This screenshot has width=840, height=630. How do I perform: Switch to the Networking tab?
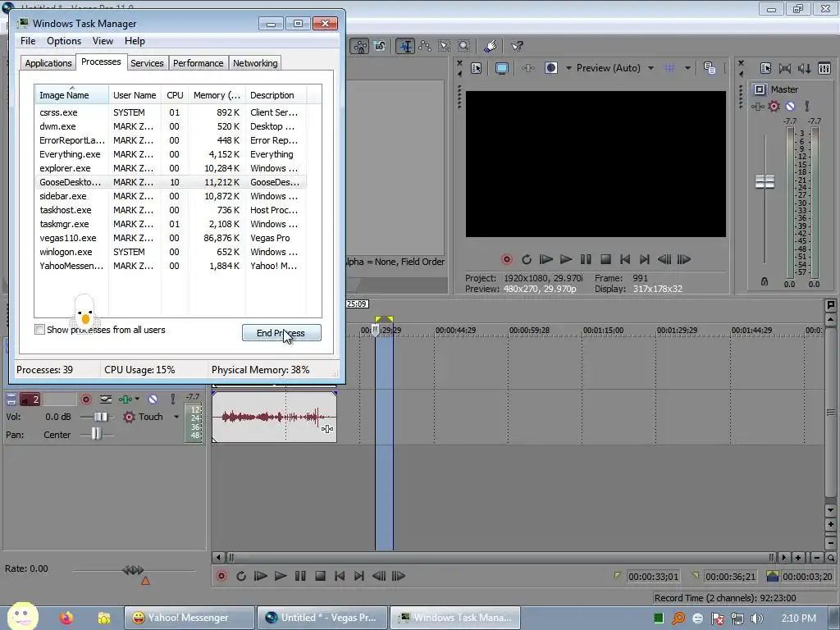tap(255, 63)
